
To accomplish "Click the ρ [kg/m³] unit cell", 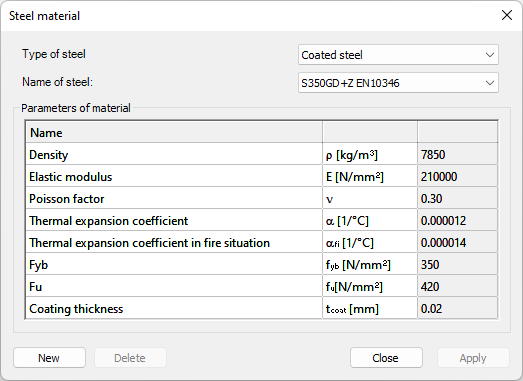I will click(x=370, y=154).
